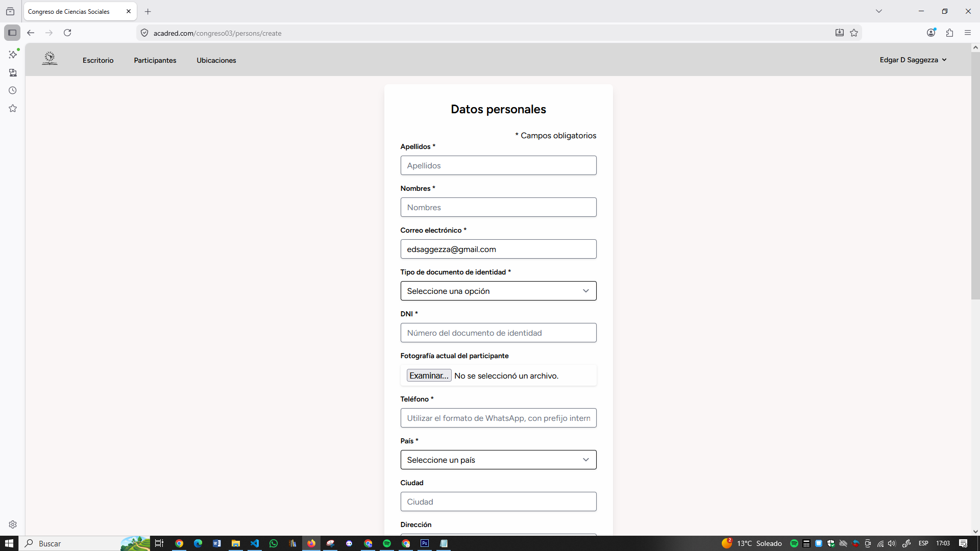
Task: Click Examinar to choose a photo
Action: (x=429, y=375)
